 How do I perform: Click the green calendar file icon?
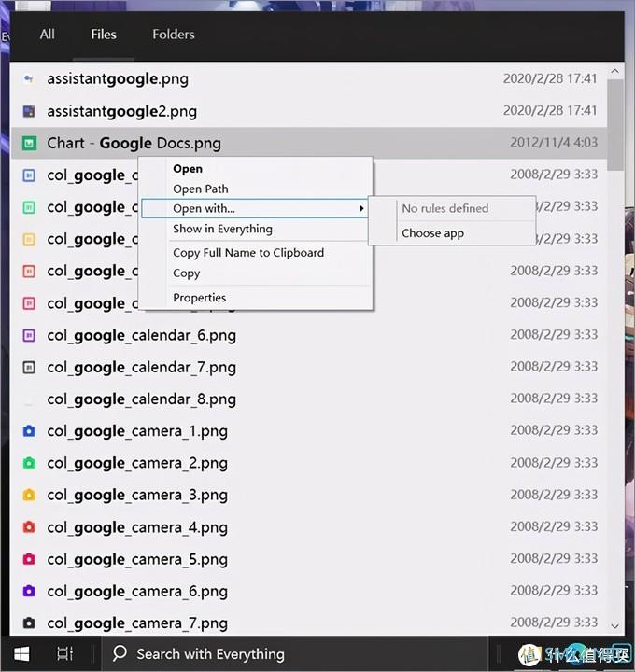[29, 207]
